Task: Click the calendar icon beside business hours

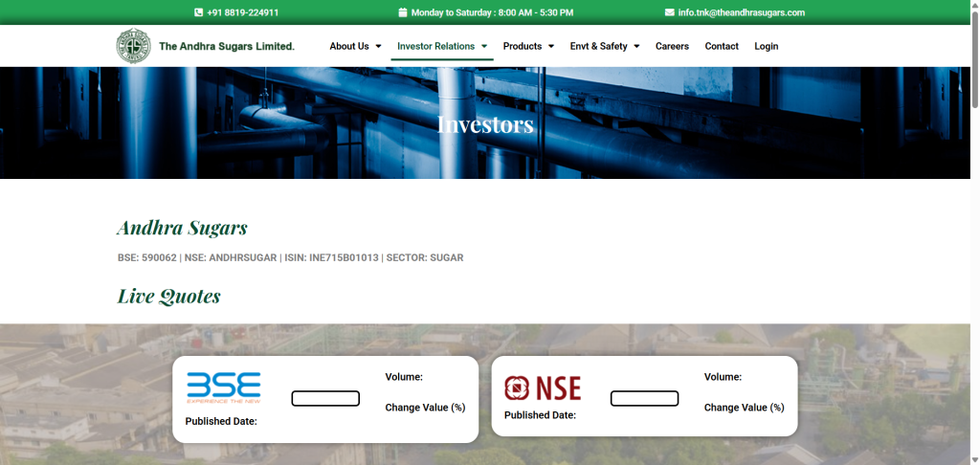Action: (403, 12)
